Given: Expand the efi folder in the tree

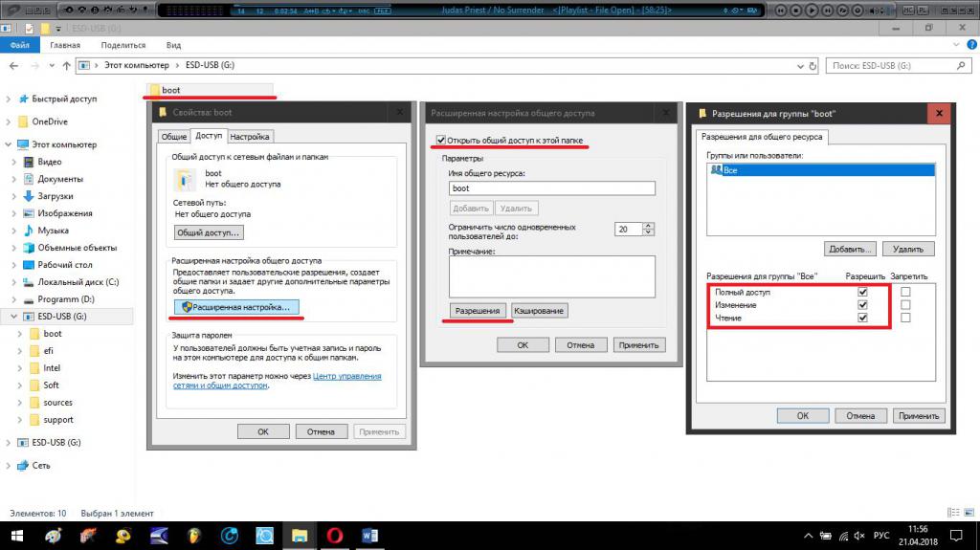Looking at the screenshot, I should (19, 351).
